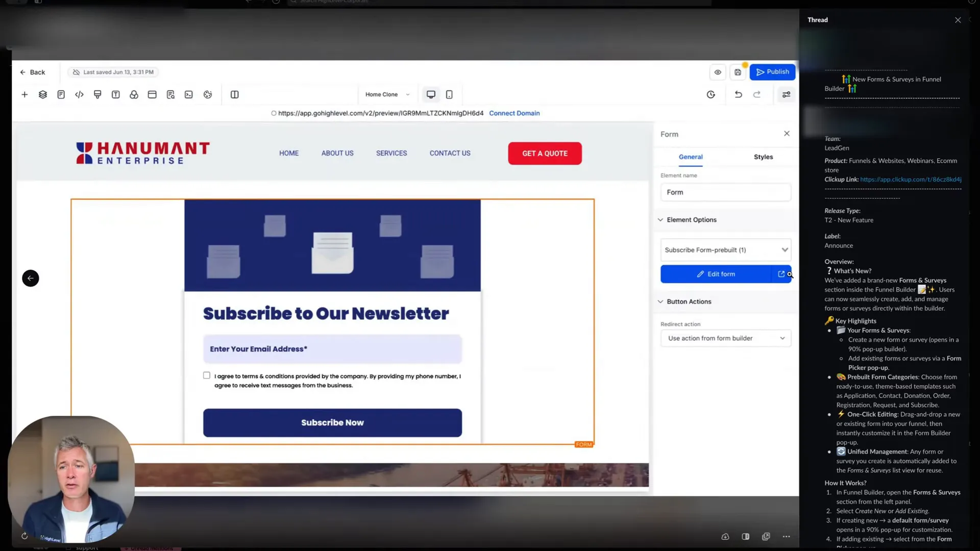This screenshot has height=551, width=980.
Task: Click the black left arrow circle
Action: tap(31, 278)
